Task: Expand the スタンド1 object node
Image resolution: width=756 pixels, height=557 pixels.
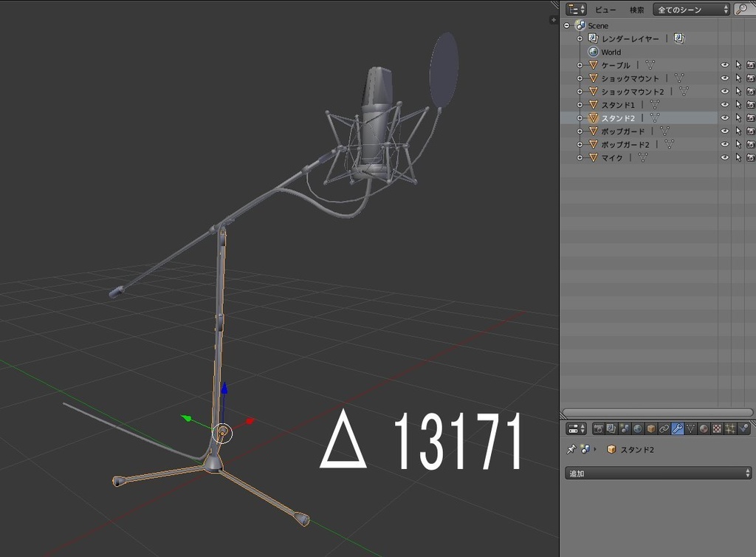Action: click(x=580, y=105)
